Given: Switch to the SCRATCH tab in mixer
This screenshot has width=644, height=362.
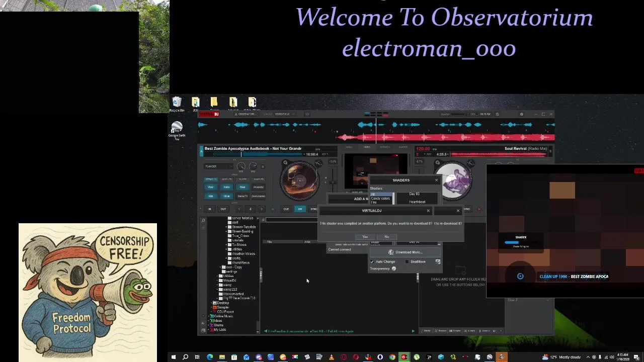Looking at the screenshot, I should click(385, 147).
